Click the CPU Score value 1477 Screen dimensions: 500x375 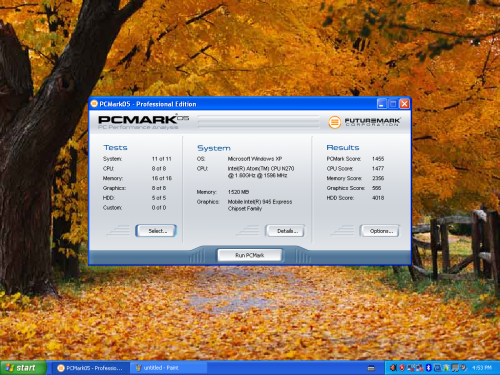coord(378,169)
